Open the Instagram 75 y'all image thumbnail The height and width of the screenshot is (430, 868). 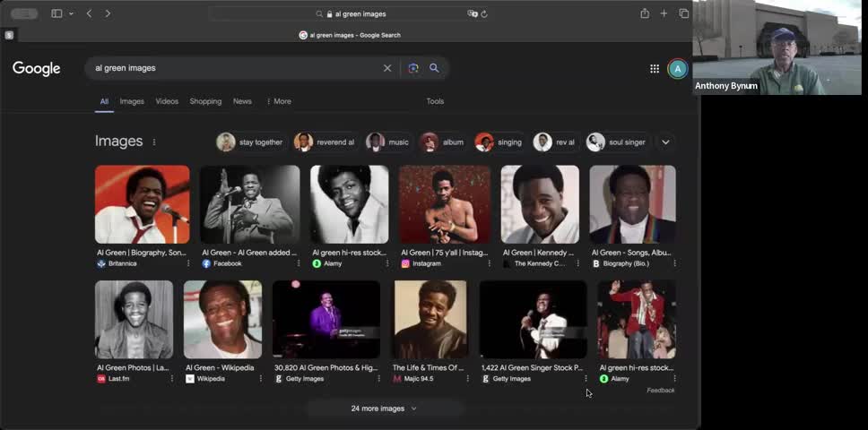pyautogui.click(x=445, y=204)
